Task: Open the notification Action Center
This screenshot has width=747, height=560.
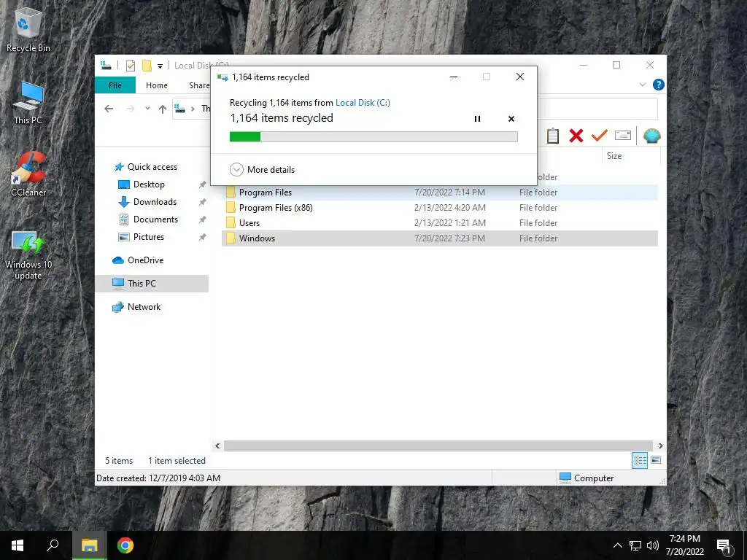Action: tap(724, 546)
